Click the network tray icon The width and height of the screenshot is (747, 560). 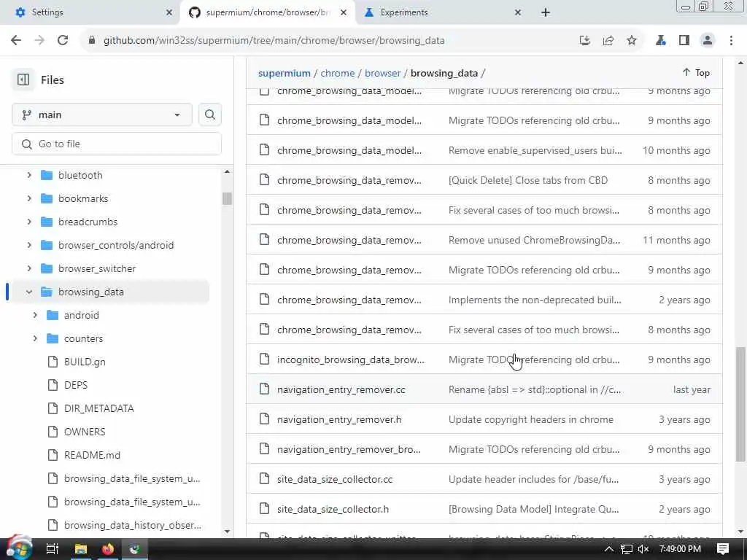(x=627, y=549)
